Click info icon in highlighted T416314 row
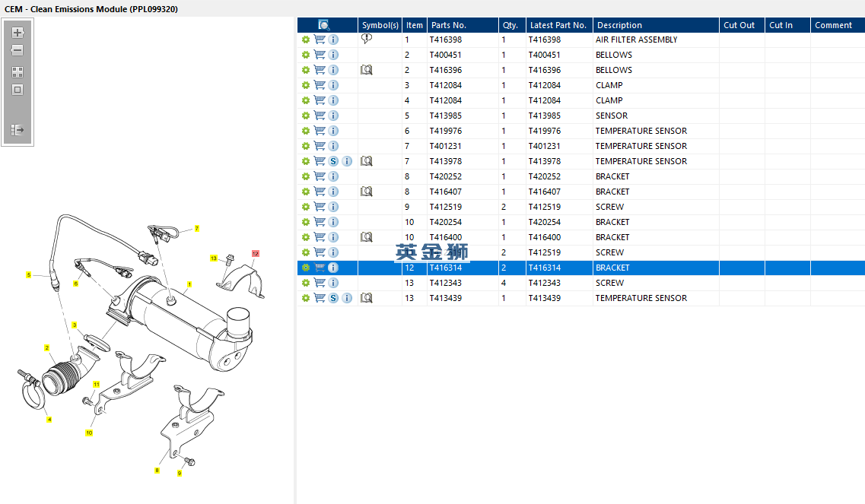 (333, 268)
